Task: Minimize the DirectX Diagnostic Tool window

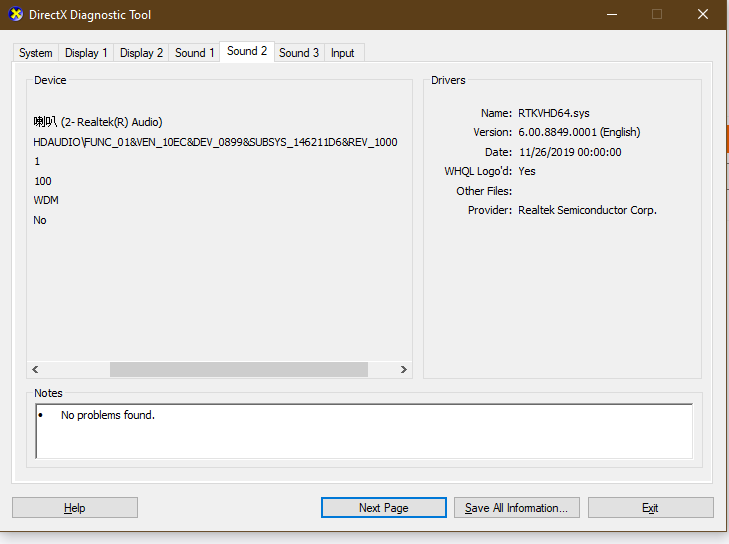Action: click(612, 14)
